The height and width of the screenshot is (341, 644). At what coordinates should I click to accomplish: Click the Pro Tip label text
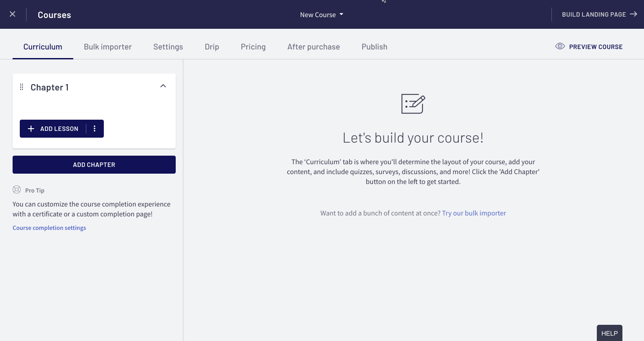point(35,190)
